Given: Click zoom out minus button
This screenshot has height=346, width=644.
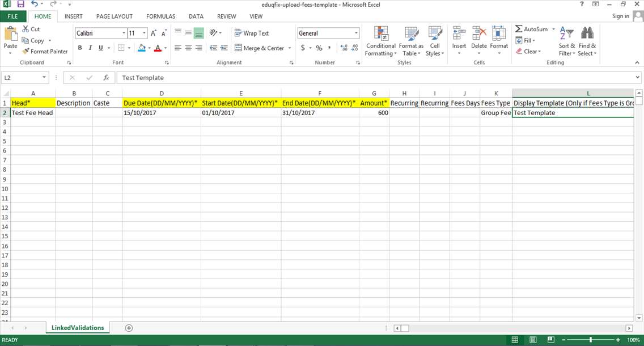Looking at the screenshot, I should [563, 340].
